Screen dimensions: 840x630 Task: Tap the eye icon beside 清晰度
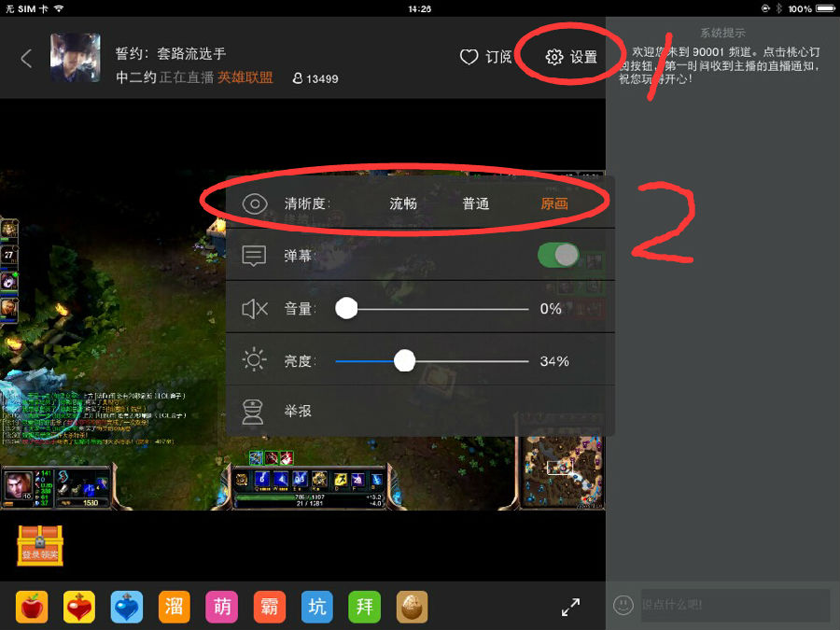(255, 203)
